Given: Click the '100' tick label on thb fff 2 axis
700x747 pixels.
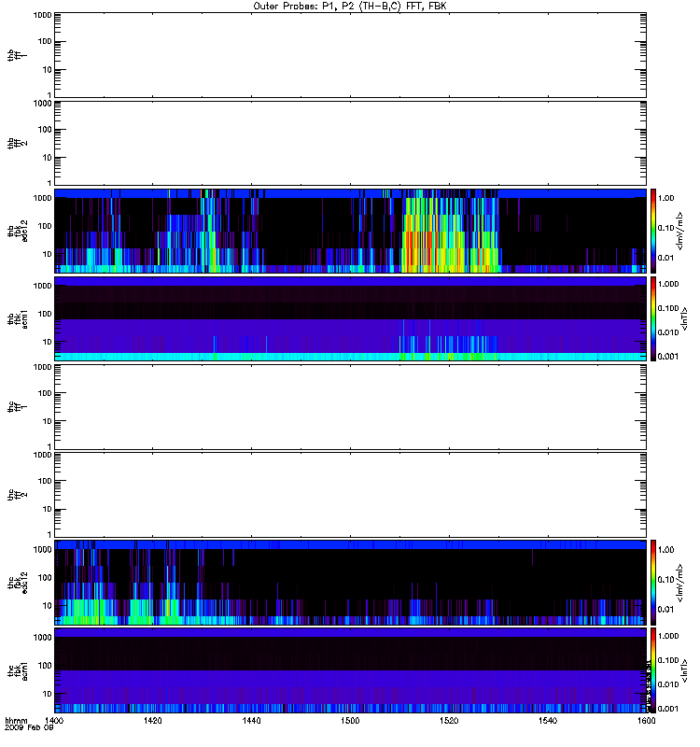Looking at the screenshot, I should click(x=45, y=130).
